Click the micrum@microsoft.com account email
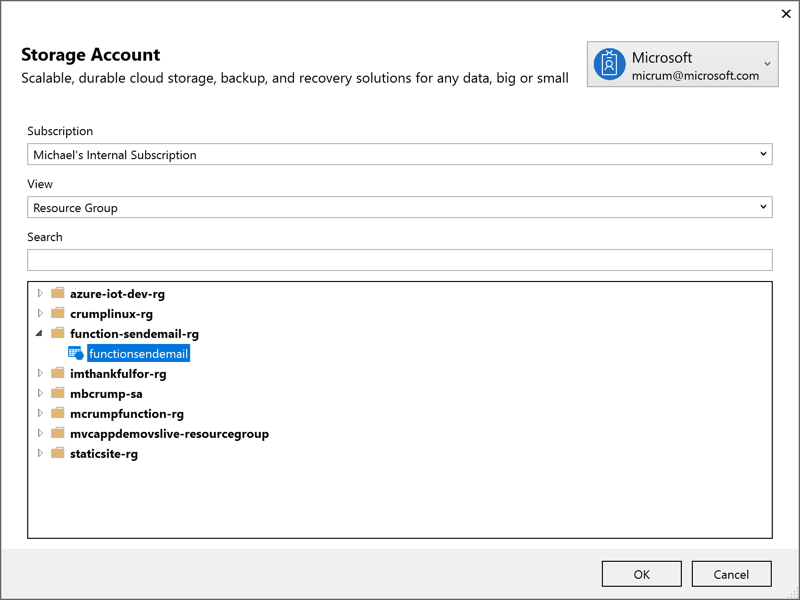The height and width of the screenshot is (600, 800). coord(695,76)
